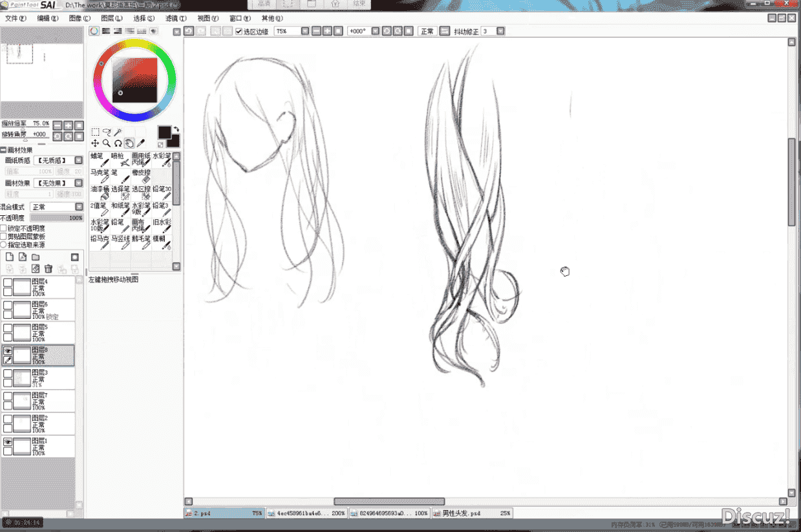Show 图层4 by clicking its visibility box
The width and height of the screenshot is (801, 532).
(8, 282)
